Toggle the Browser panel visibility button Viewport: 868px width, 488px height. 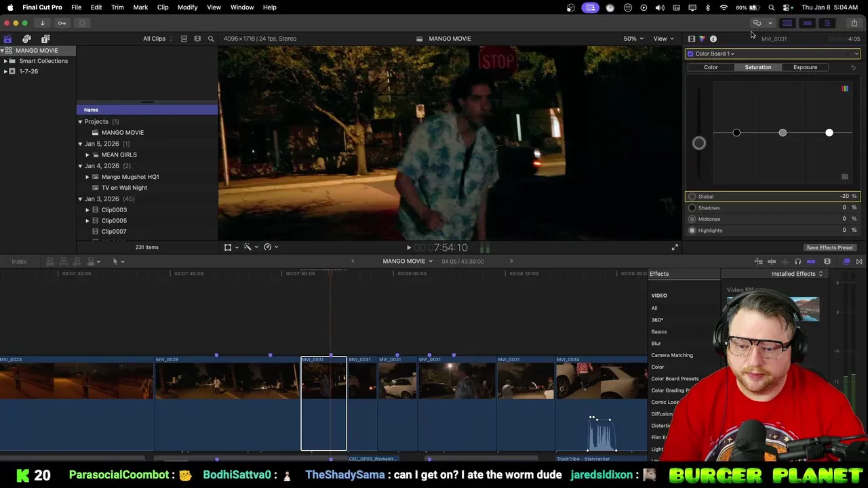[787, 23]
